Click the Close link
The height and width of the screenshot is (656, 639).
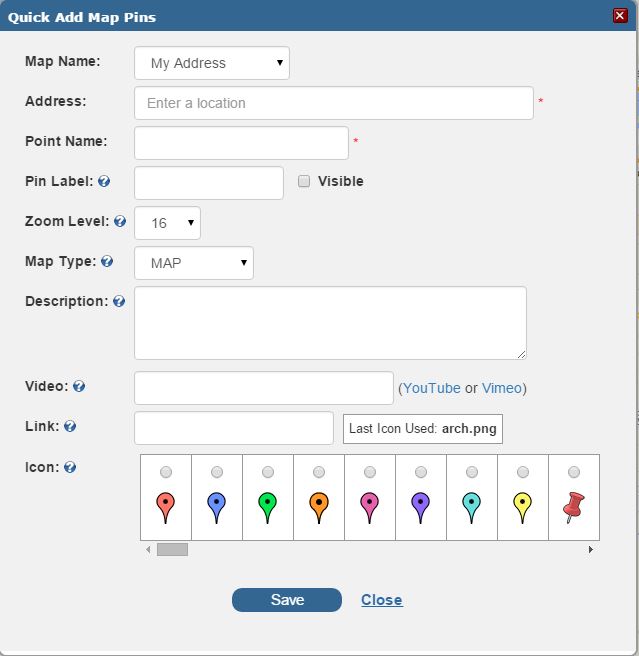coord(382,600)
